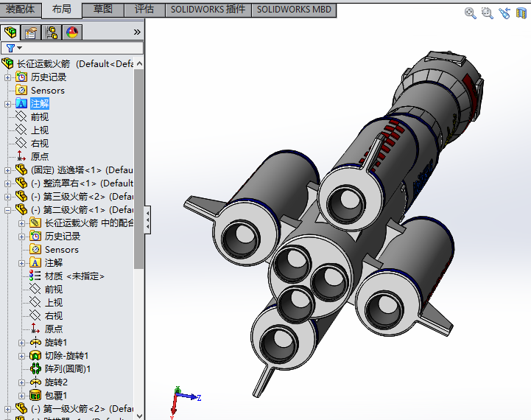The image size is (531, 420).
Task: Click the filter search input field
Action: [x=72, y=48]
